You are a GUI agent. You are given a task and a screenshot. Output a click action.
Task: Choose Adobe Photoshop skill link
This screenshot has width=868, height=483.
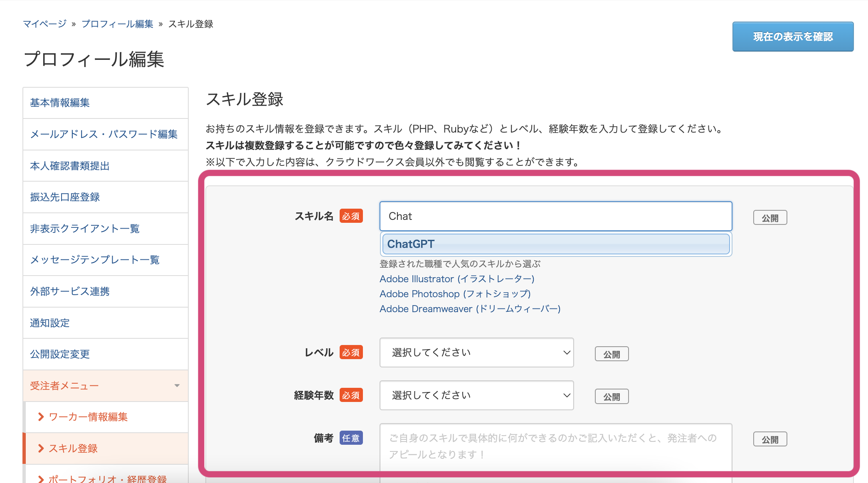[455, 294]
